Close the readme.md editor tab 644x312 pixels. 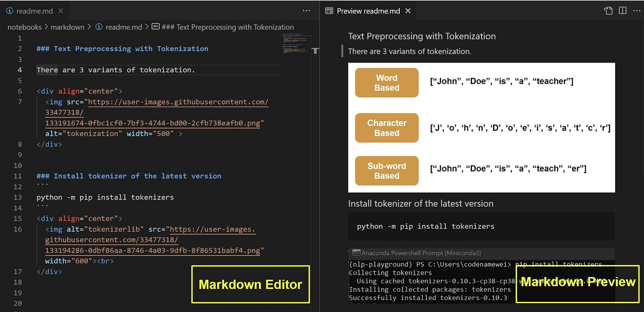[62, 11]
